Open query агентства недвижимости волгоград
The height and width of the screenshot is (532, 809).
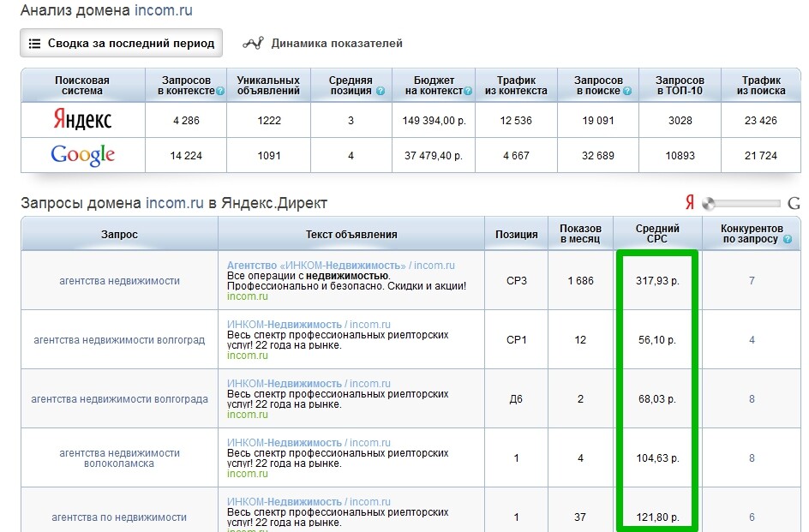tap(119, 340)
